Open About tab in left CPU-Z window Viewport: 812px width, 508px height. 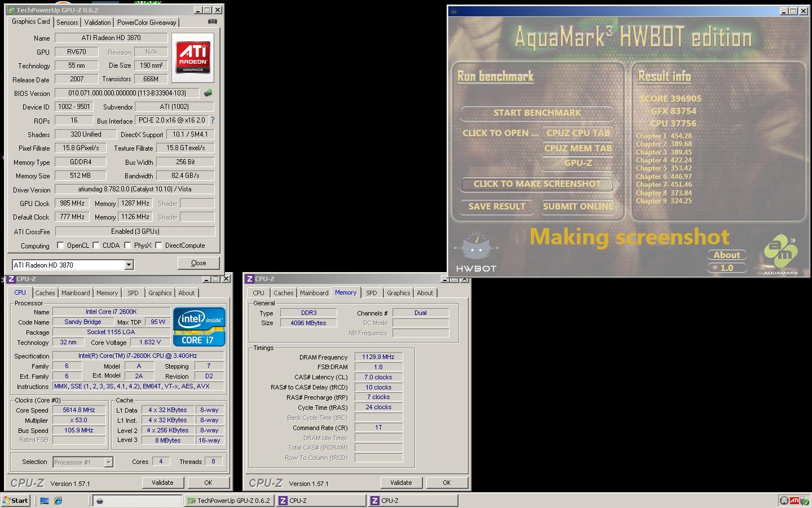click(x=187, y=293)
